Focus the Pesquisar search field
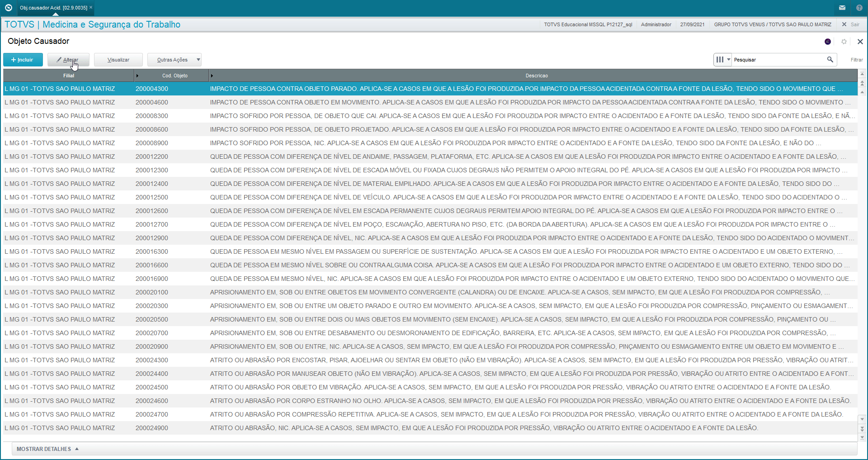The height and width of the screenshot is (460, 868). (x=778, y=60)
